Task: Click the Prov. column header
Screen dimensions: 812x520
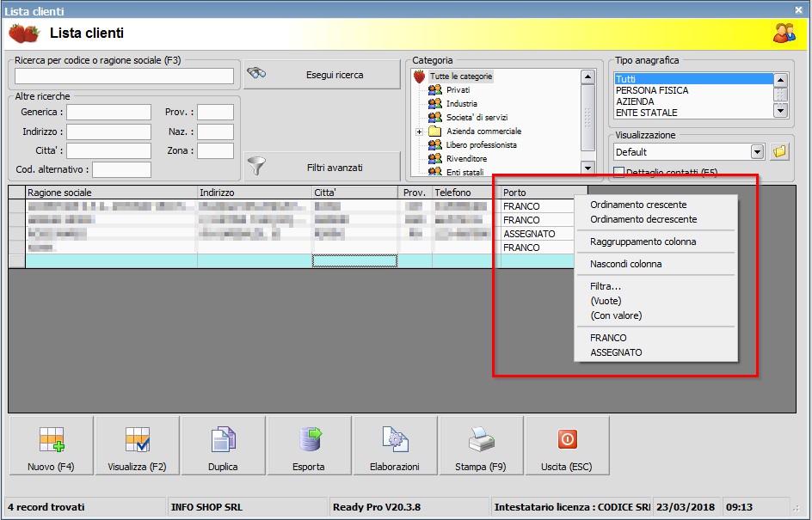Action: coord(415,193)
